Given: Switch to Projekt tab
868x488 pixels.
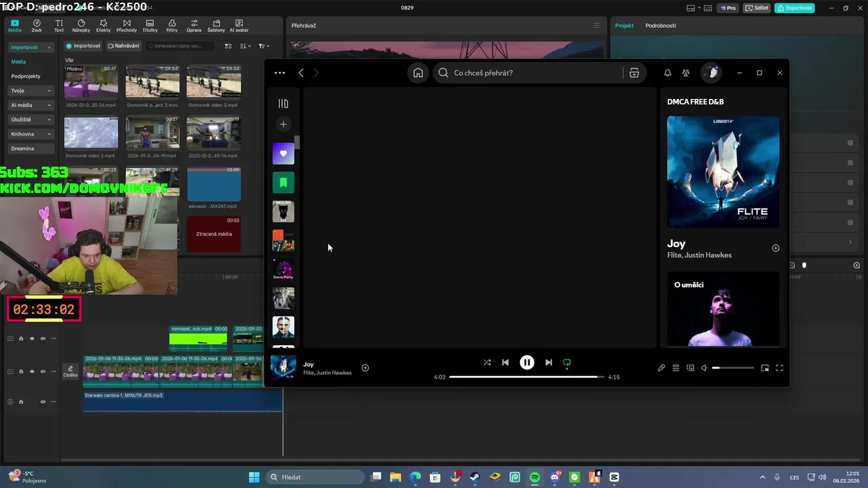Looking at the screenshot, I should tap(624, 26).
